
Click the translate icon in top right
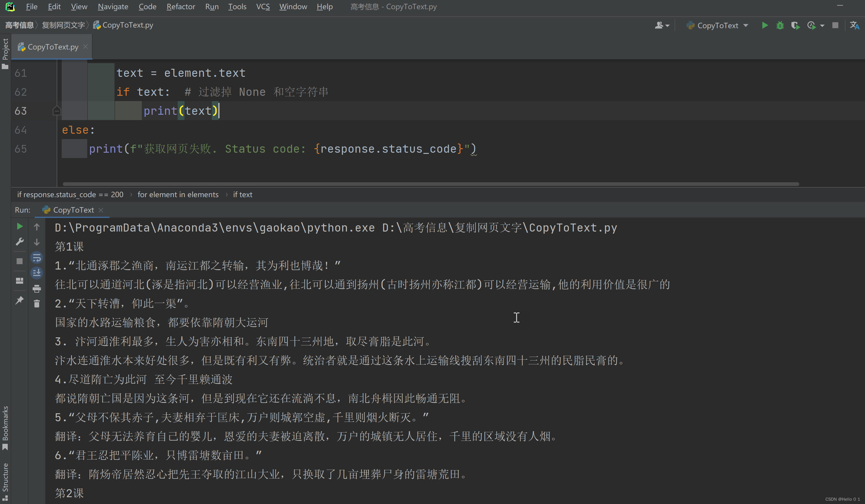click(x=854, y=25)
